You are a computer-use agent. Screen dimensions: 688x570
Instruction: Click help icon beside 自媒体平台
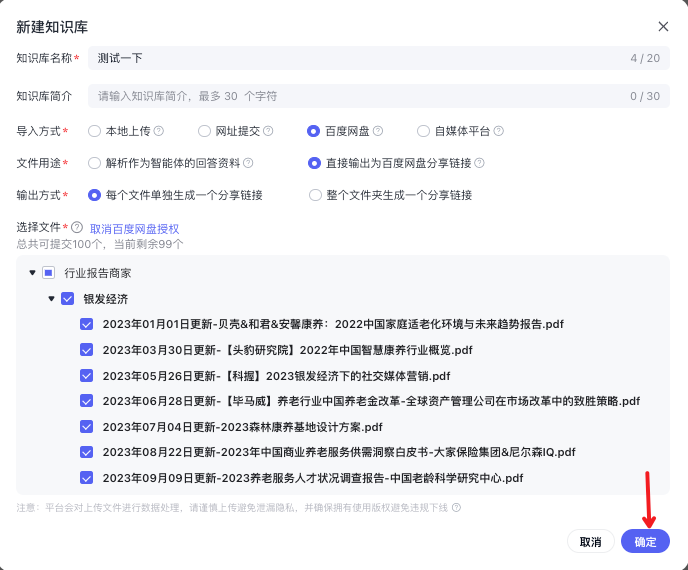[x=498, y=131]
